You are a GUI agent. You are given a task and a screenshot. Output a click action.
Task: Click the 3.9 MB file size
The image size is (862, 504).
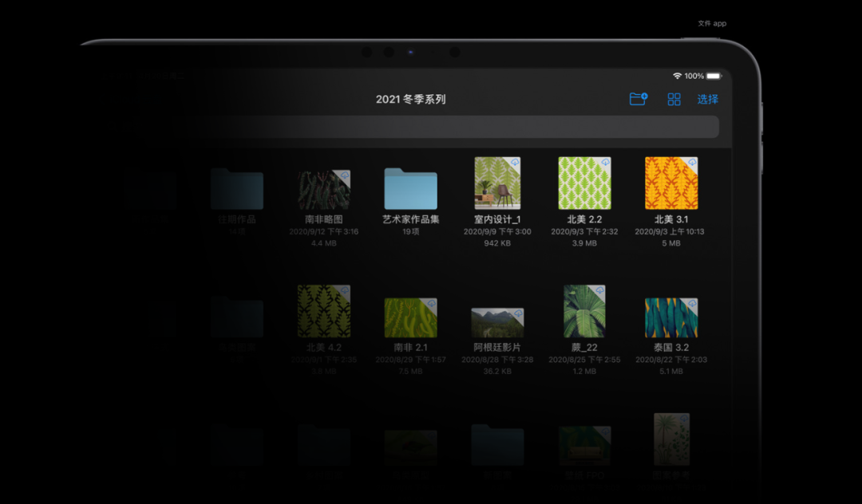(584, 243)
